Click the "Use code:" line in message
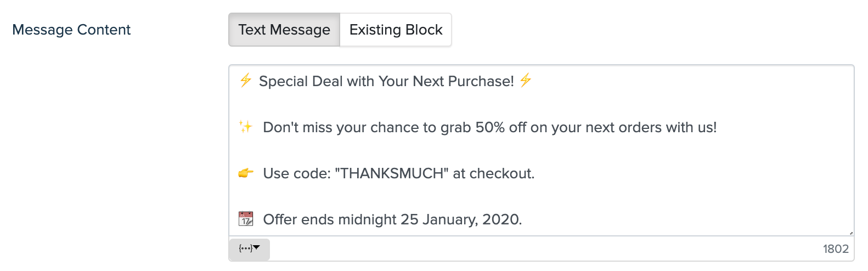The width and height of the screenshot is (868, 271). point(398,173)
